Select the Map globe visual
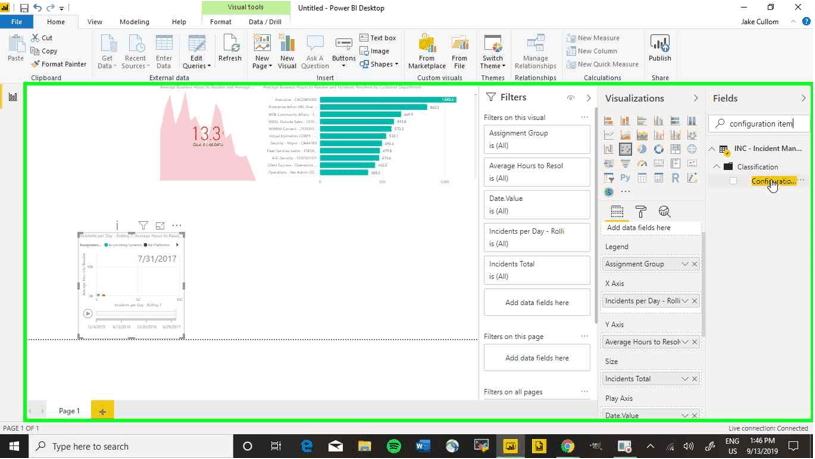This screenshot has height=459, width=815. click(692, 149)
